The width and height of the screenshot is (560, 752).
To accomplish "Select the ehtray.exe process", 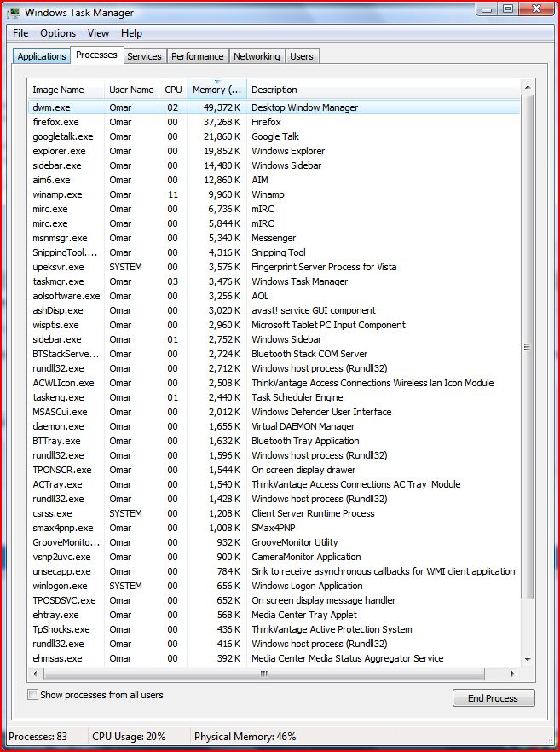I will point(274,615).
